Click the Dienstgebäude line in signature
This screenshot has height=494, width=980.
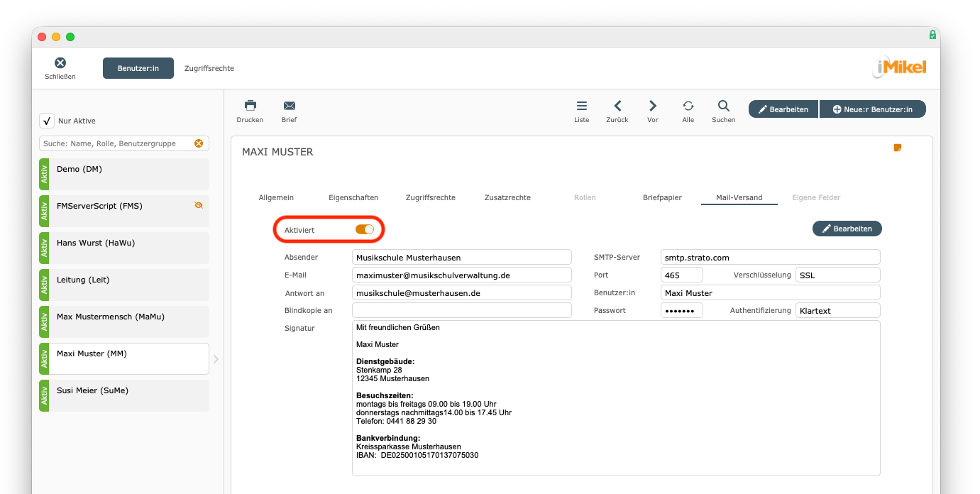click(385, 361)
